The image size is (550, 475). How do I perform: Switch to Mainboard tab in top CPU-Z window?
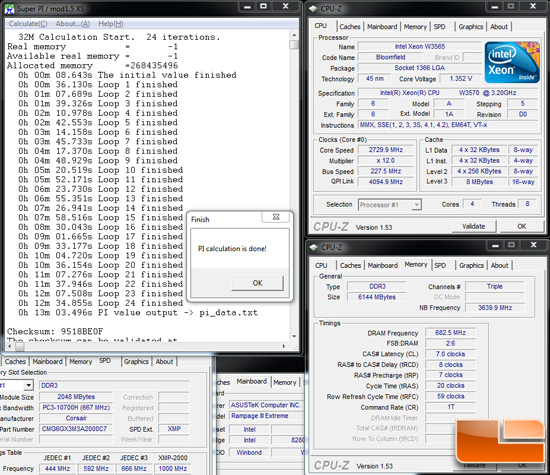coord(382,27)
